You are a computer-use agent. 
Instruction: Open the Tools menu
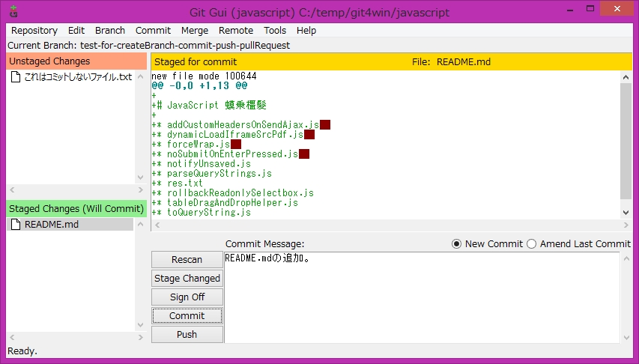(x=275, y=31)
